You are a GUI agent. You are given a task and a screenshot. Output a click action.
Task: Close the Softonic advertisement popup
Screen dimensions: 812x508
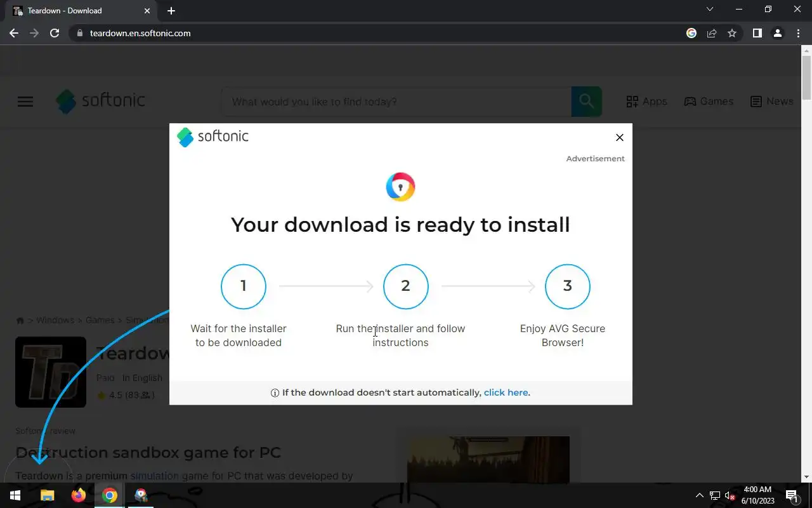620,137
